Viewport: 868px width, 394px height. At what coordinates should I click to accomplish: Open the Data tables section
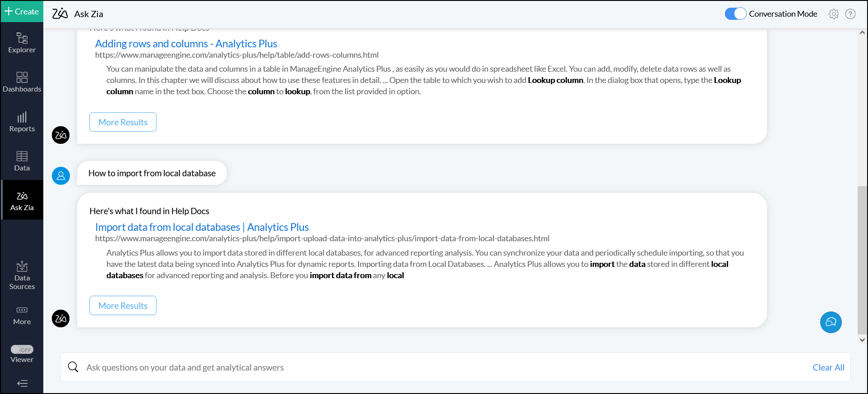[x=22, y=161]
